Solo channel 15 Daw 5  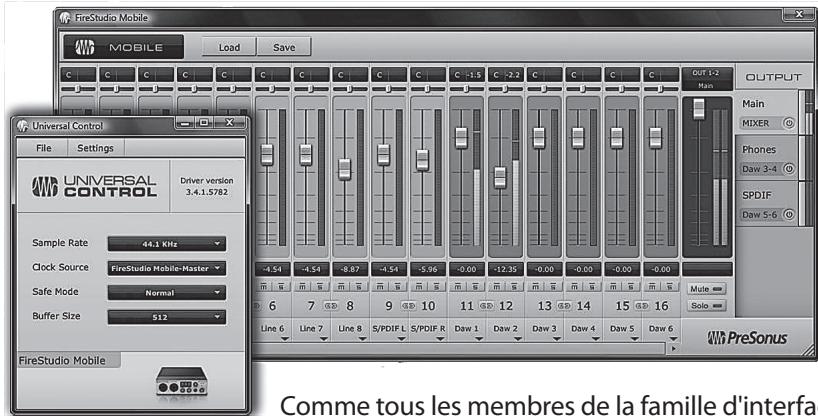(x=631, y=287)
